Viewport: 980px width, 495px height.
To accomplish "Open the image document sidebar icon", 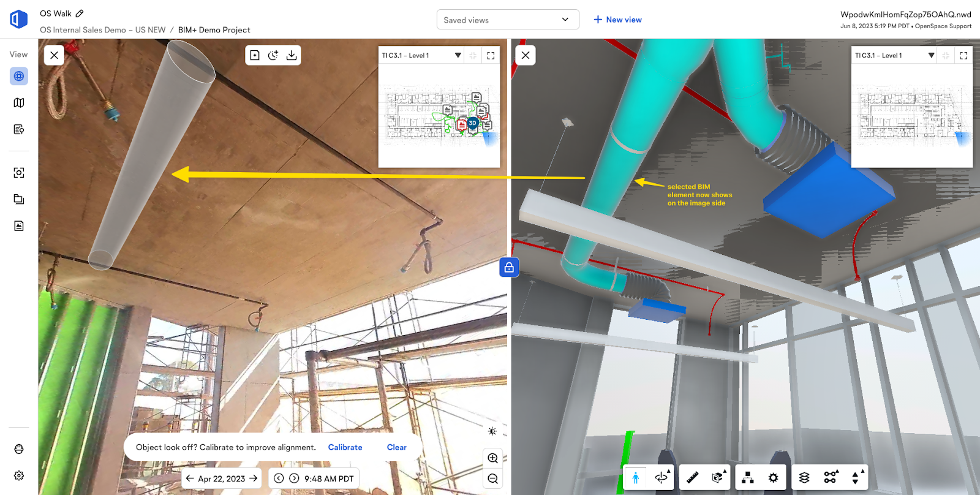I will (19, 226).
